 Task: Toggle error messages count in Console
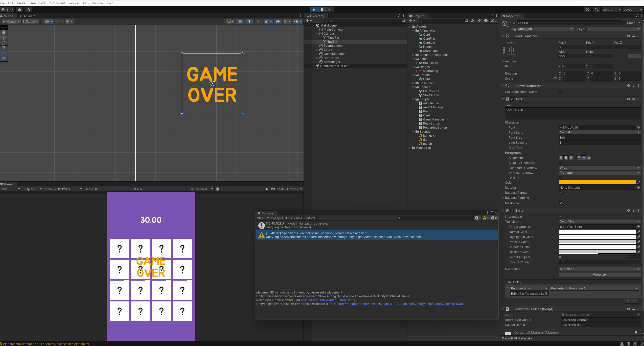pos(494,218)
